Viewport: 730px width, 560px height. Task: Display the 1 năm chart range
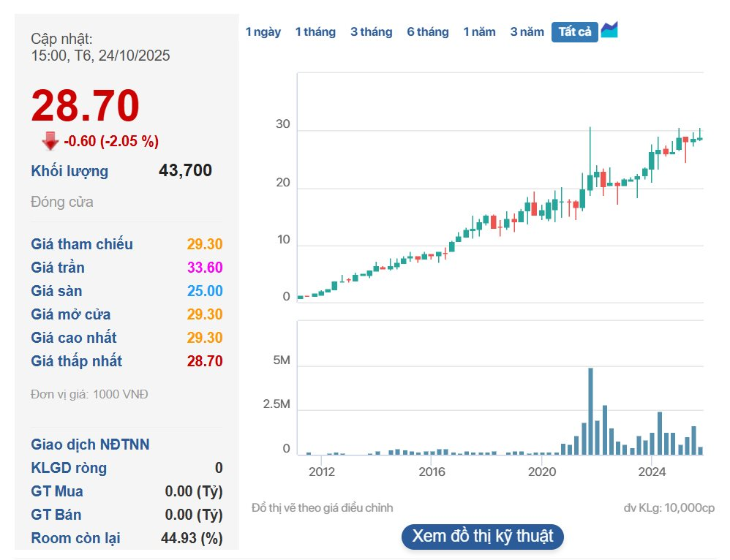(479, 32)
